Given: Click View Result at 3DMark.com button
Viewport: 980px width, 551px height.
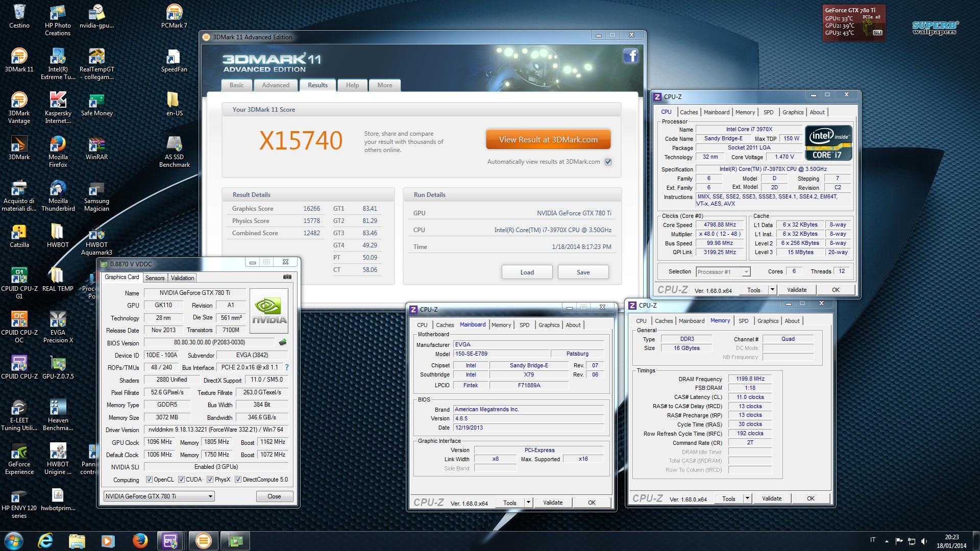Looking at the screenshot, I should tap(548, 139).
